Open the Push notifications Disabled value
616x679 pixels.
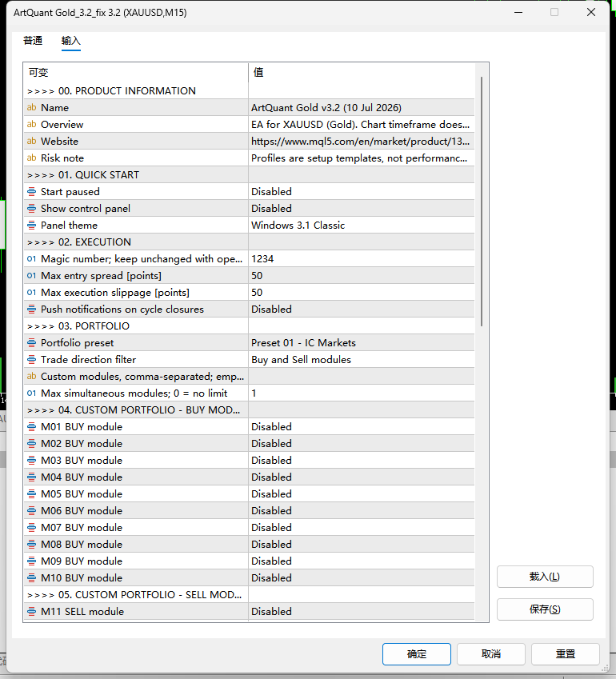coord(362,310)
